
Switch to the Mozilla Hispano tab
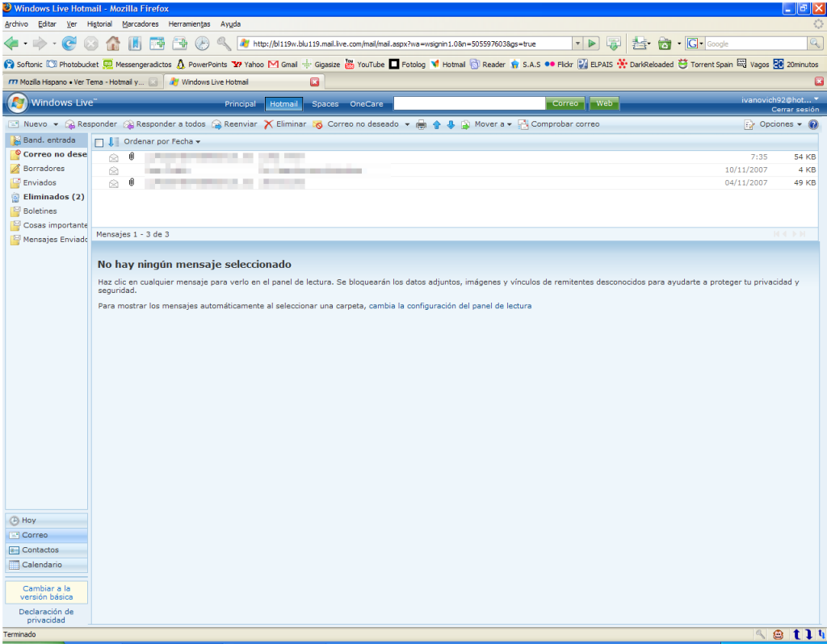point(82,82)
